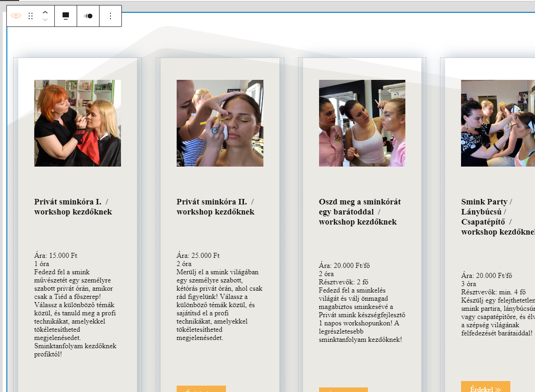Select the Smink Party group photo
535x392 pixels.
click(498, 123)
